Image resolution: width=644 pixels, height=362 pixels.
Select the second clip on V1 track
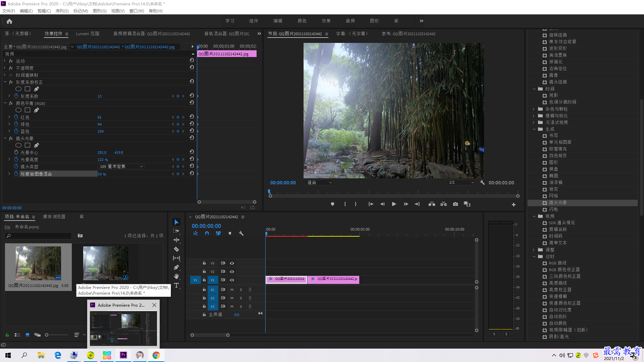click(333, 279)
